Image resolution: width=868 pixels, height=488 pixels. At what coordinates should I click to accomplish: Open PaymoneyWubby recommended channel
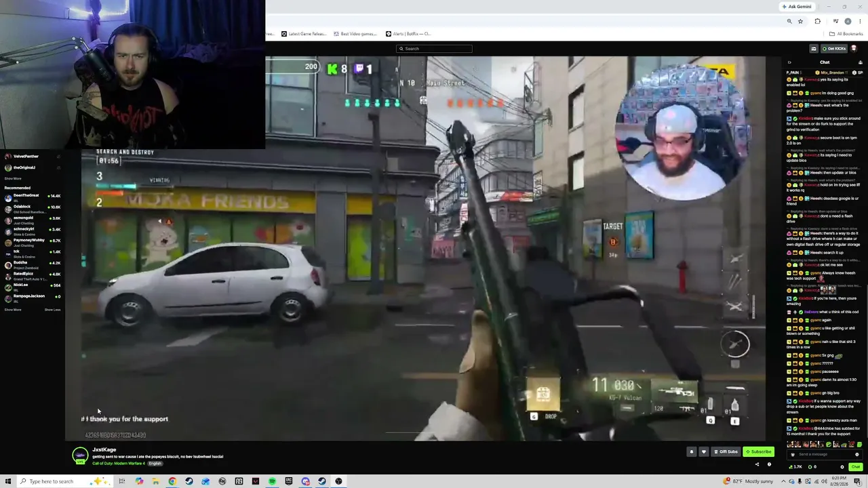32,241
